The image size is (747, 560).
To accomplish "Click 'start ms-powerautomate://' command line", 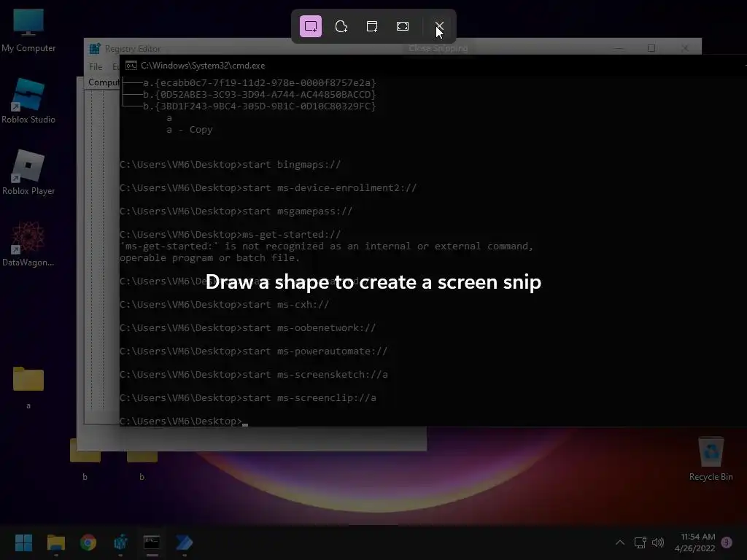I will tap(253, 351).
